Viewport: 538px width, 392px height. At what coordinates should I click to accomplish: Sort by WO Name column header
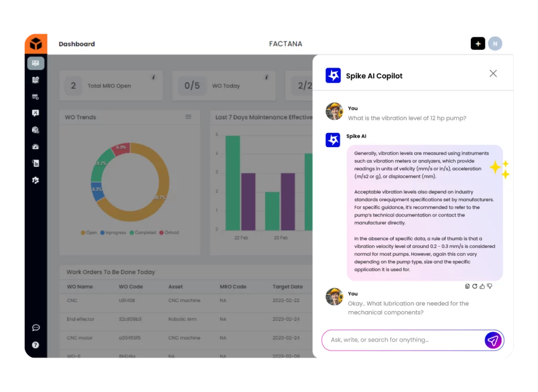point(80,286)
